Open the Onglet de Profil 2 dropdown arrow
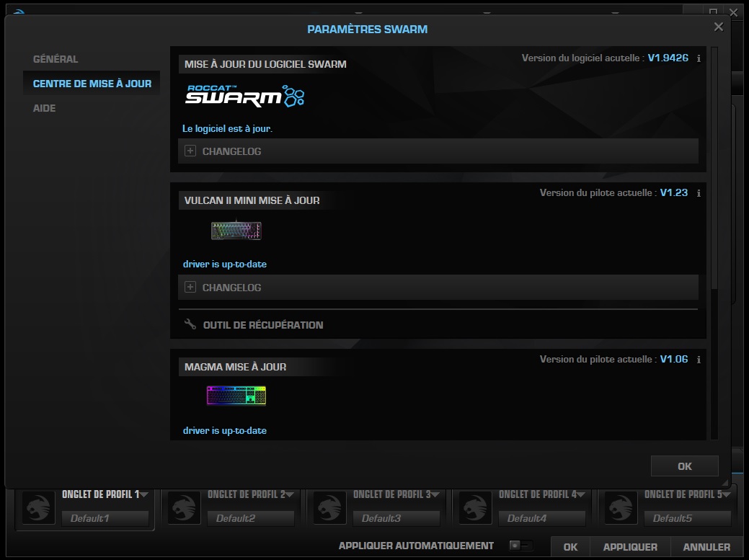This screenshot has height=560, width=749. tap(291, 494)
